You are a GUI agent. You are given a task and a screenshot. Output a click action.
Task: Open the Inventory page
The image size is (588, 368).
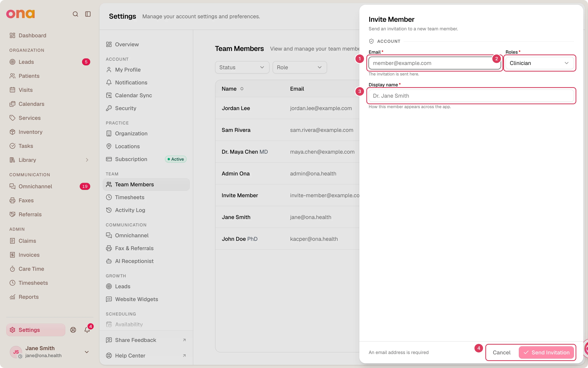[50, 132]
